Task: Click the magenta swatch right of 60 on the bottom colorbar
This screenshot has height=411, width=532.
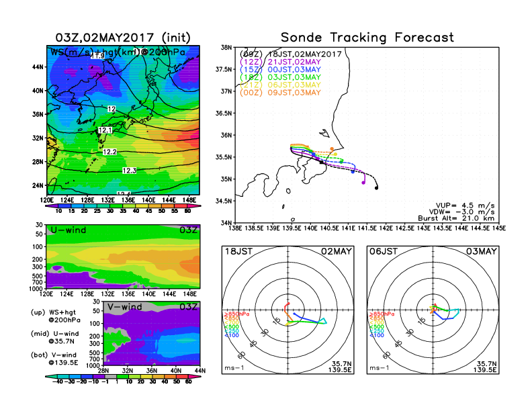Action: [x=194, y=376]
